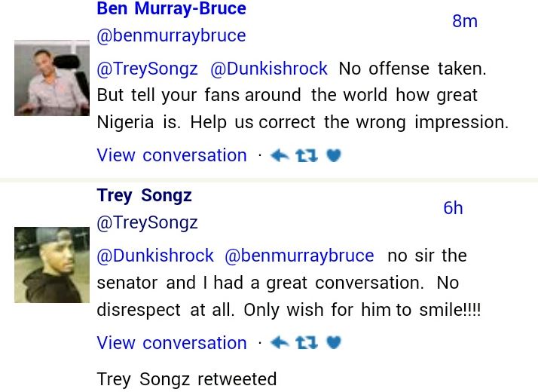Like Ben Murray-Bruce's tweet
This screenshot has height=392, width=538.
(334, 156)
